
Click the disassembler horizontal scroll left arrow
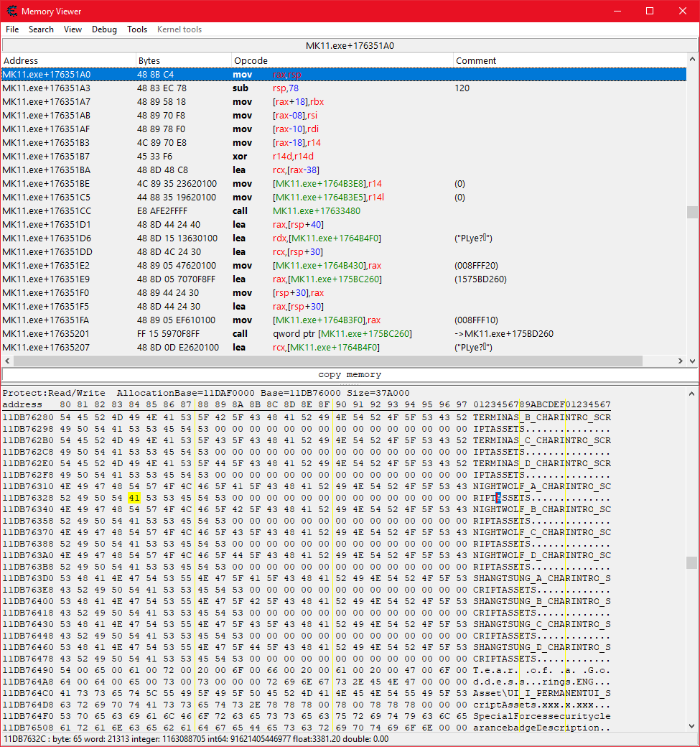coord(7,361)
